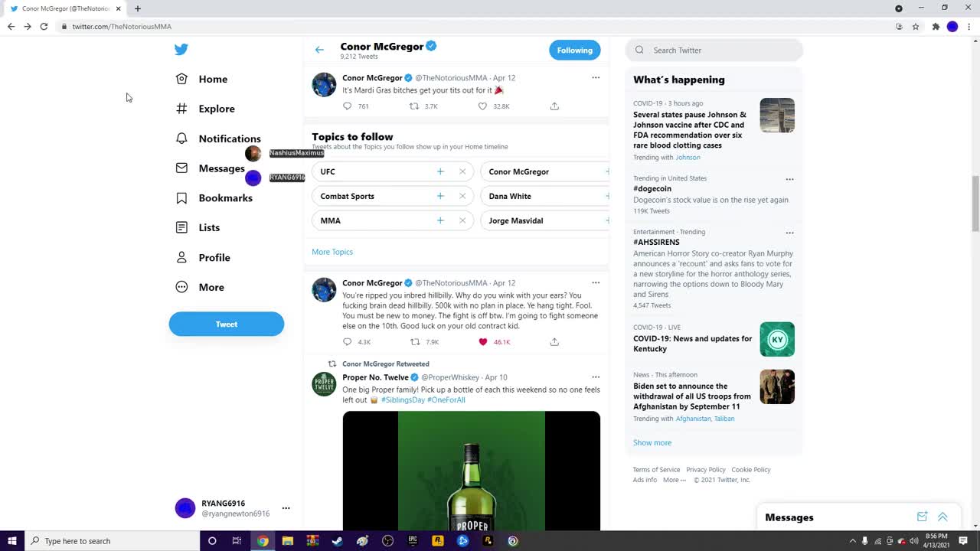Select the Dana White topic pill
The width and height of the screenshot is (980, 551).
pyautogui.click(x=545, y=196)
